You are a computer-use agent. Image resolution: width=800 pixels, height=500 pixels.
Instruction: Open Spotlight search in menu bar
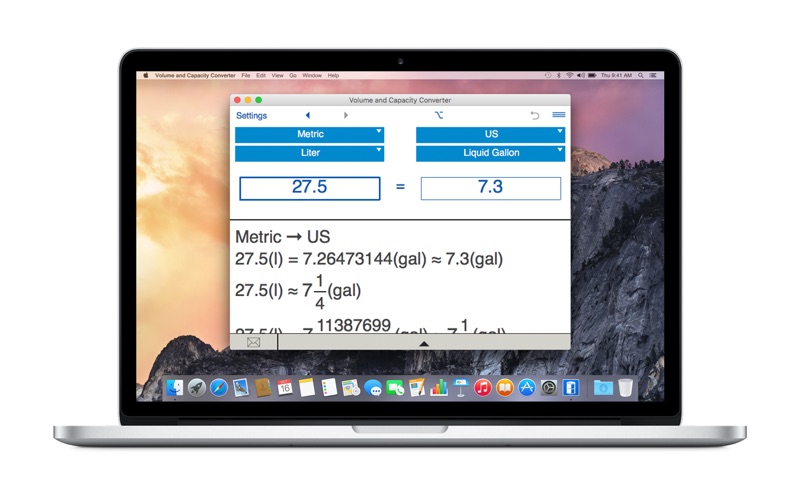[x=641, y=76]
